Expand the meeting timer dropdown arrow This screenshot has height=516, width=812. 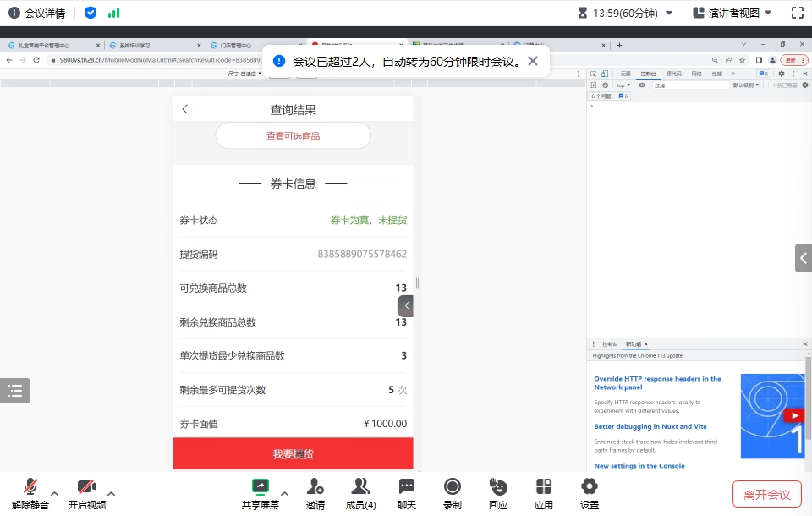click(669, 13)
